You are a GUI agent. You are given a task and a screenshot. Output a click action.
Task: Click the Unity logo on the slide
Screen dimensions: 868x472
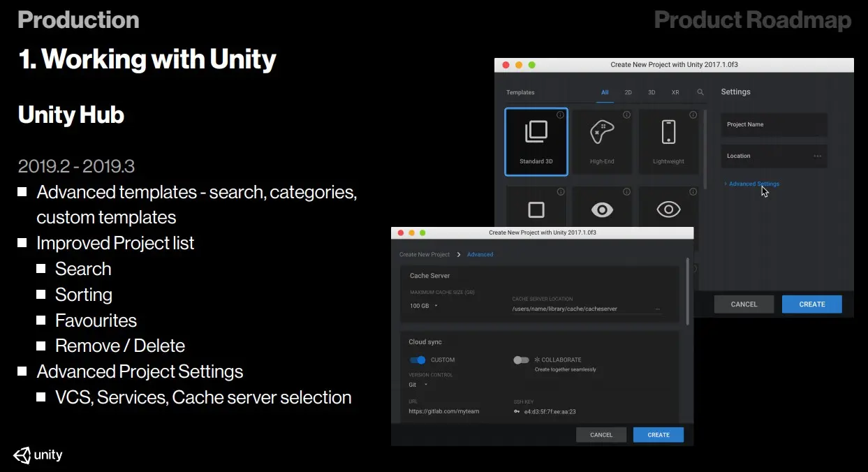(x=38, y=455)
